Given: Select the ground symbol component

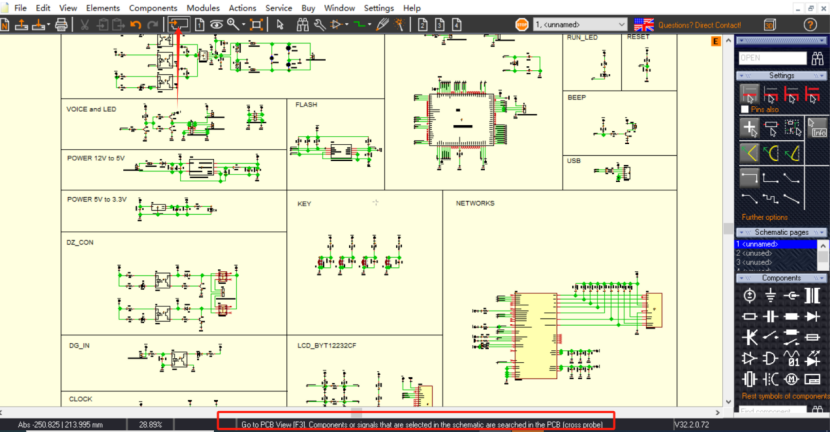Looking at the screenshot, I should coord(770,295).
